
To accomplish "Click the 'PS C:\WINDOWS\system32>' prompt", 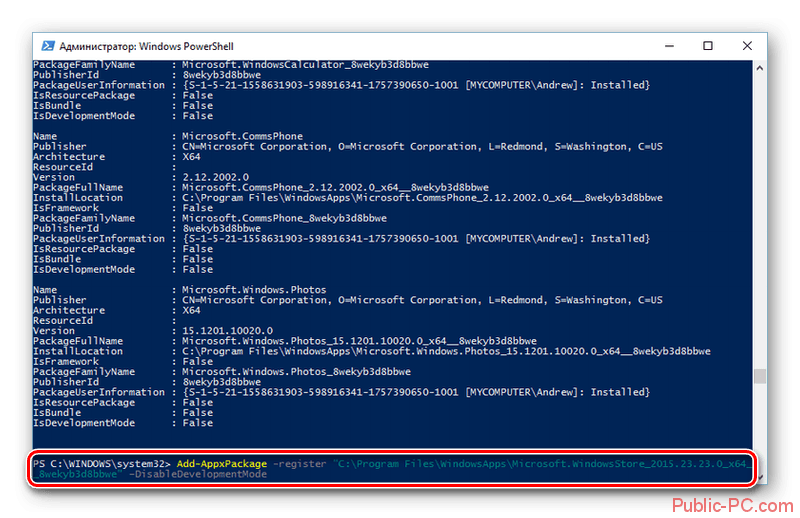I will (x=102, y=464).
